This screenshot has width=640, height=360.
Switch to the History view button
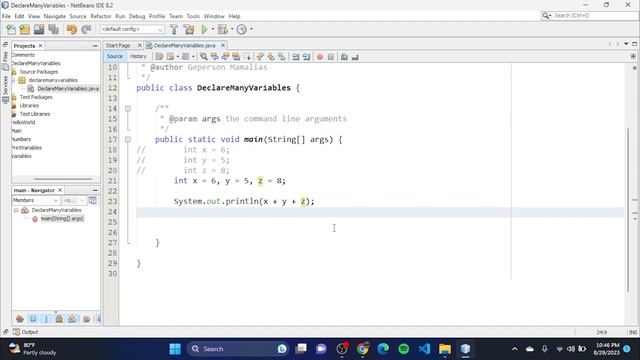pyautogui.click(x=138, y=56)
